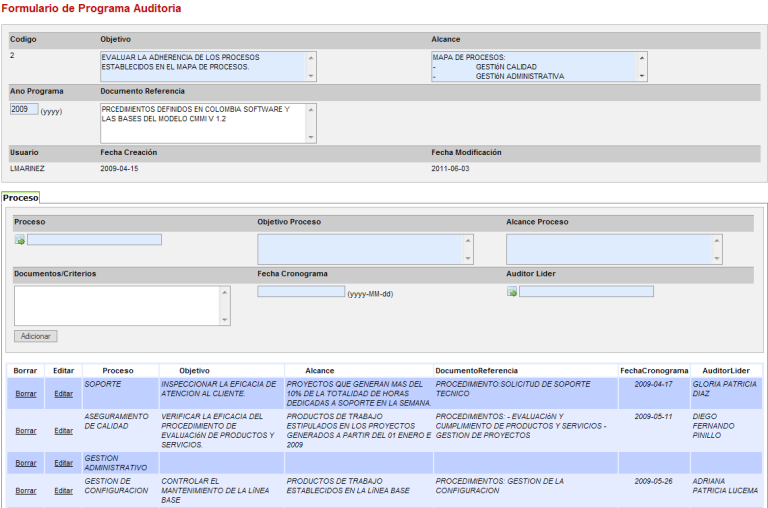Image resolution: width=768 pixels, height=508 pixels.
Task: Click the Proceso text input field
Action: pos(94,240)
